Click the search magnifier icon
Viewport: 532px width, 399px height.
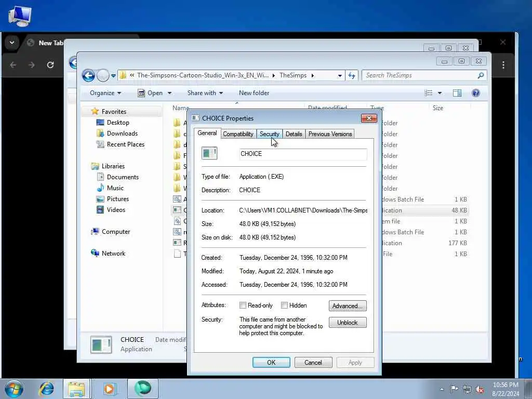pyautogui.click(x=481, y=75)
